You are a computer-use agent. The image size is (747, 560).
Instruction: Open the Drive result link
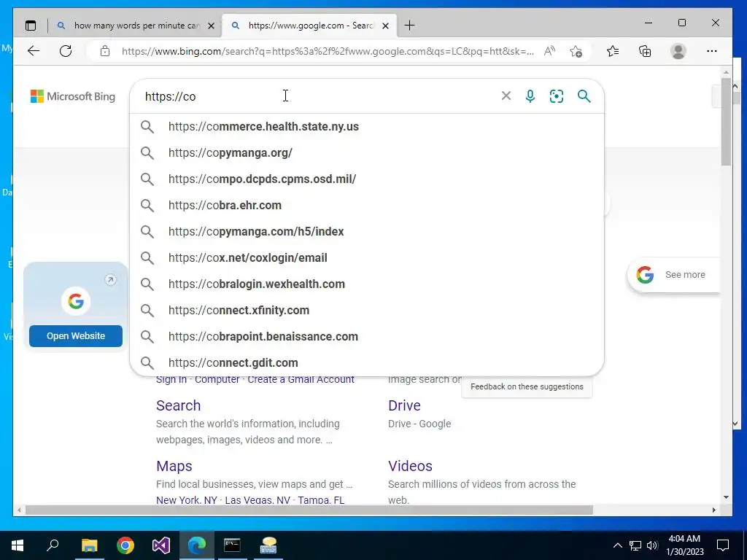coord(404,405)
